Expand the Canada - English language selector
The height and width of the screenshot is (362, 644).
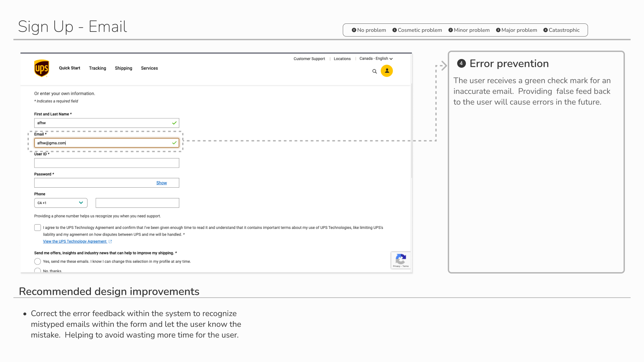[x=376, y=59]
